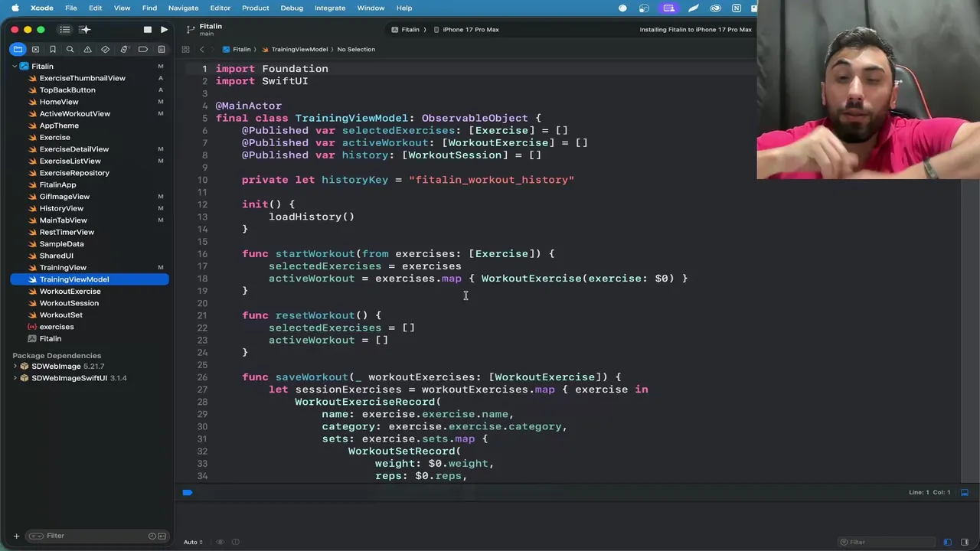Toggle the debug area button beside Col: 1
This screenshot has width=980, height=551.
click(965, 492)
